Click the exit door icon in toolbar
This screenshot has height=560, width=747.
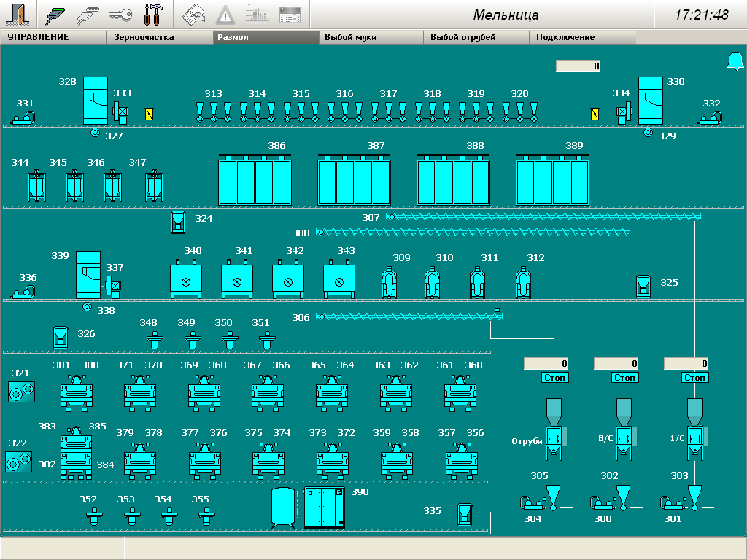pyautogui.click(x=19, y=15)
